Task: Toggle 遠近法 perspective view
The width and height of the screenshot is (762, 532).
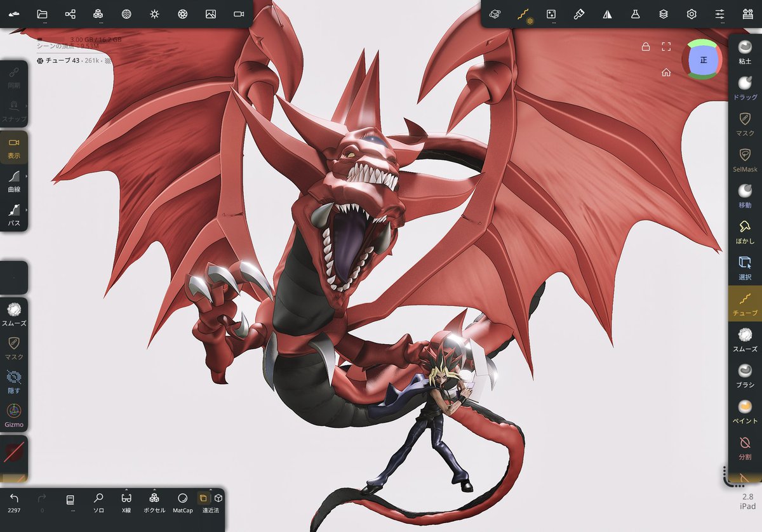Action: (204, 498)
